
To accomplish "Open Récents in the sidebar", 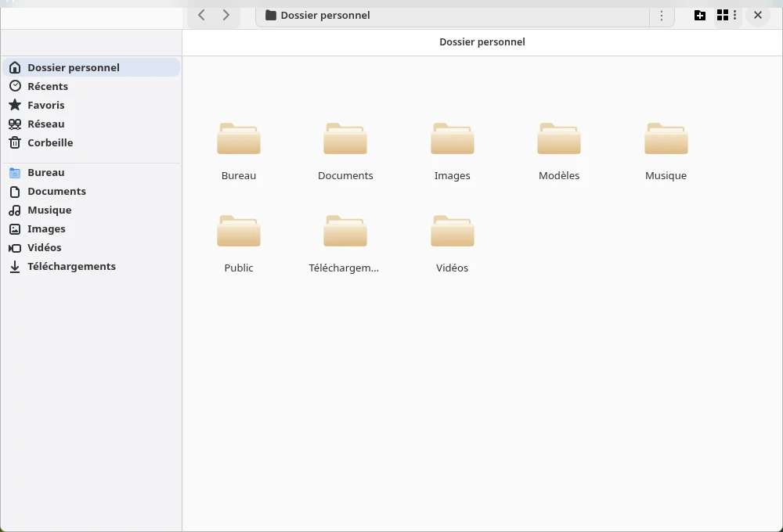I will click(x=92, y=86).
